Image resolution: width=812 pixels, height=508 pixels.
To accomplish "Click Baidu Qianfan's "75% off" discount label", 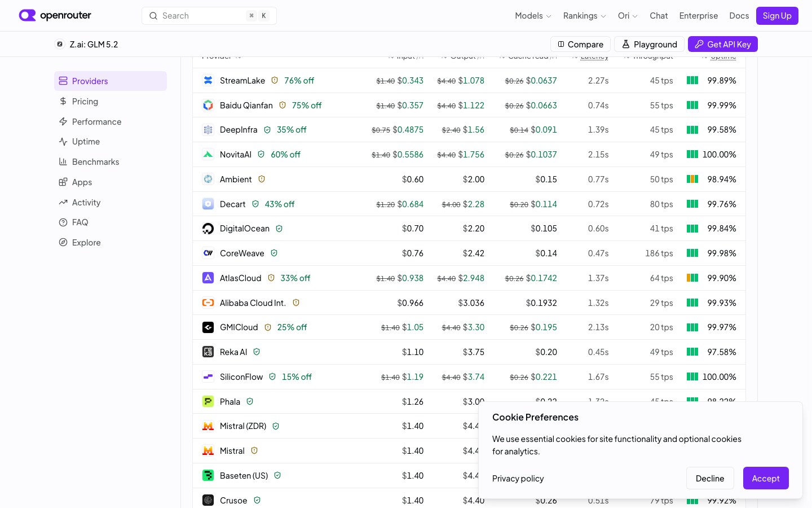I will click(307, 106).
